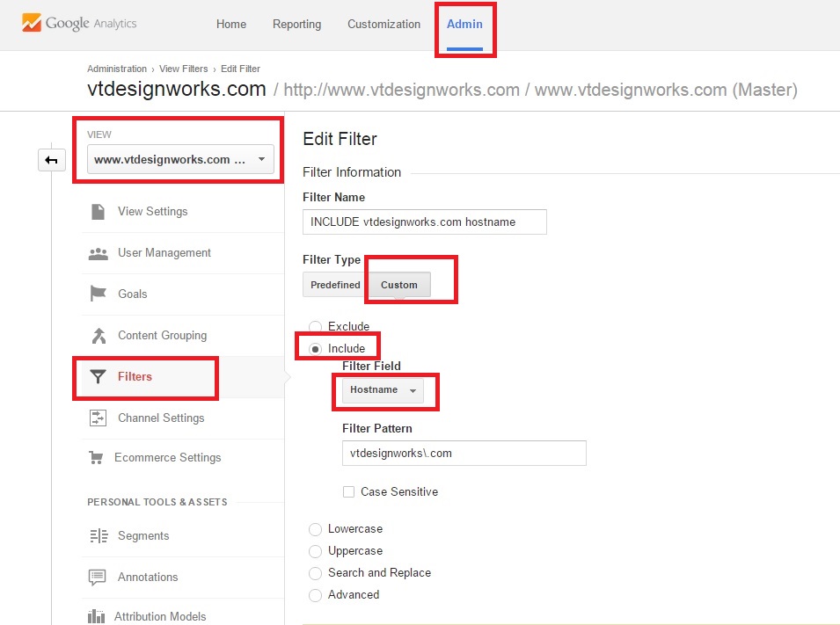This screenshot has width=840, height=625.
Task: Switch to the Reporting tab
Action: (296, 24)
